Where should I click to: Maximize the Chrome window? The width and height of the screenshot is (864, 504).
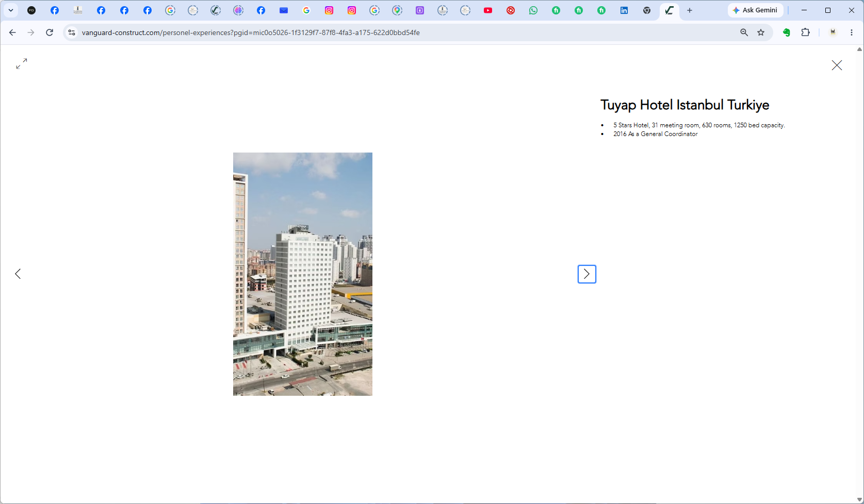click(x=828, y=10)
